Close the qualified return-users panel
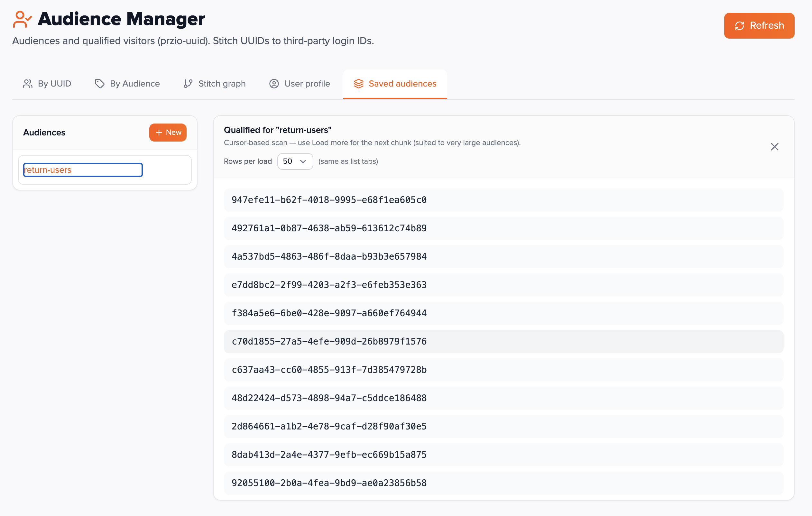The width and height of the screenshot is (812, 516). click(774, 147)
